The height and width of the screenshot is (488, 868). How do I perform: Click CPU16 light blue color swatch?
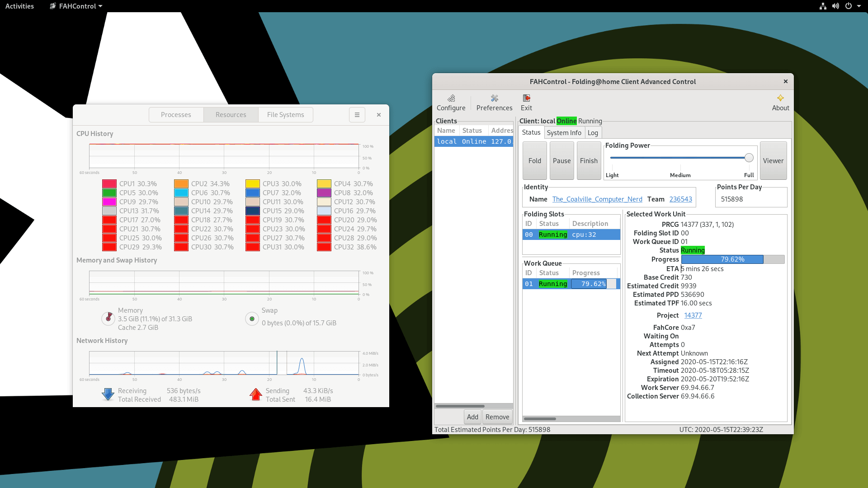click(x=324, y=211)
